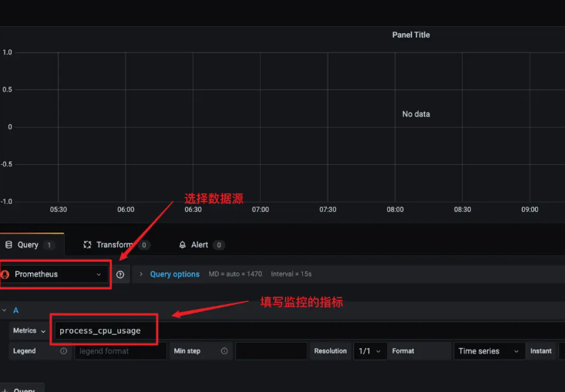The height and width of the screenshot is (392, 565).
Task: Switch to the Transform tab
Action: pyautogui.click(x=116, y=245)
